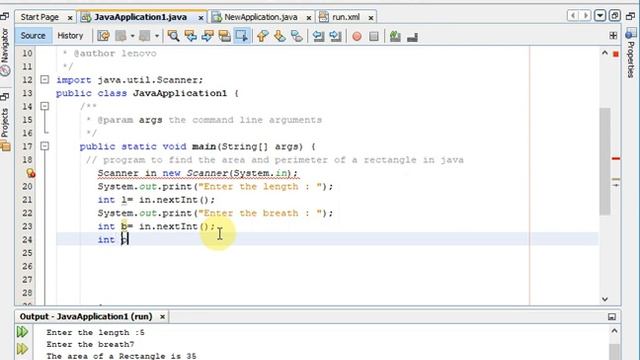This screenshot has height=360, width=640.
Task: Go to the Previous Bookmark
Action: [x=262, y=36]
